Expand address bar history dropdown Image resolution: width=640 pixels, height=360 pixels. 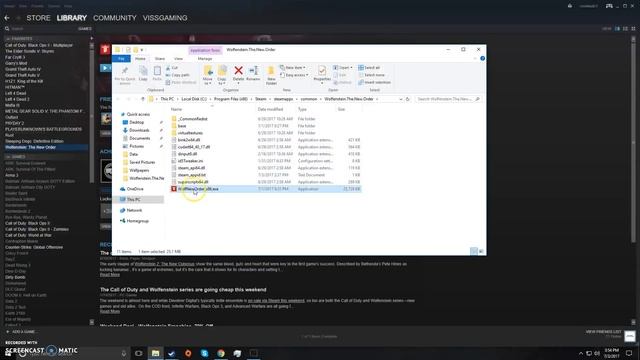coord(401,99)
